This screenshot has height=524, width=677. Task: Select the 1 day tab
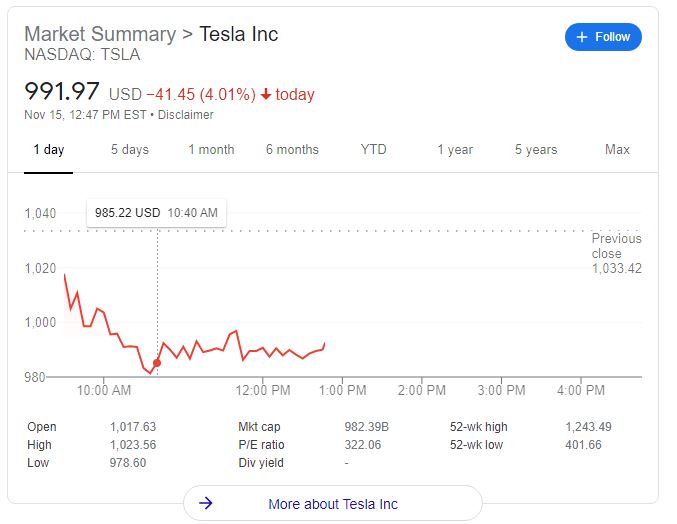[x=48, y=150]
